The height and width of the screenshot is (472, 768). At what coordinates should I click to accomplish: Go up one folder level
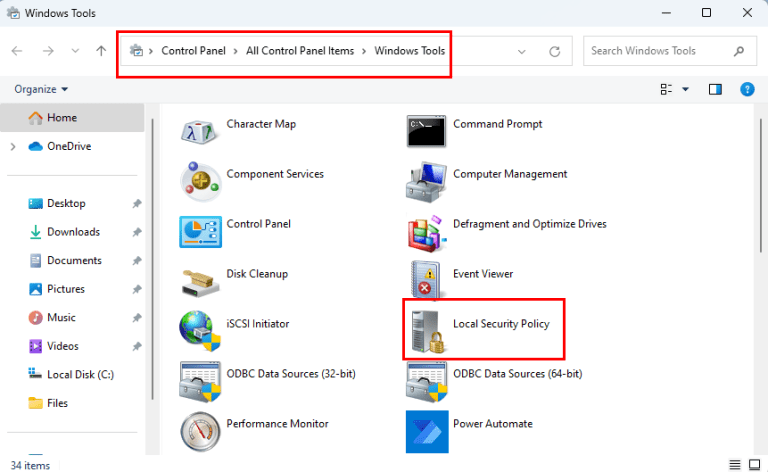[x=101, y=51]
